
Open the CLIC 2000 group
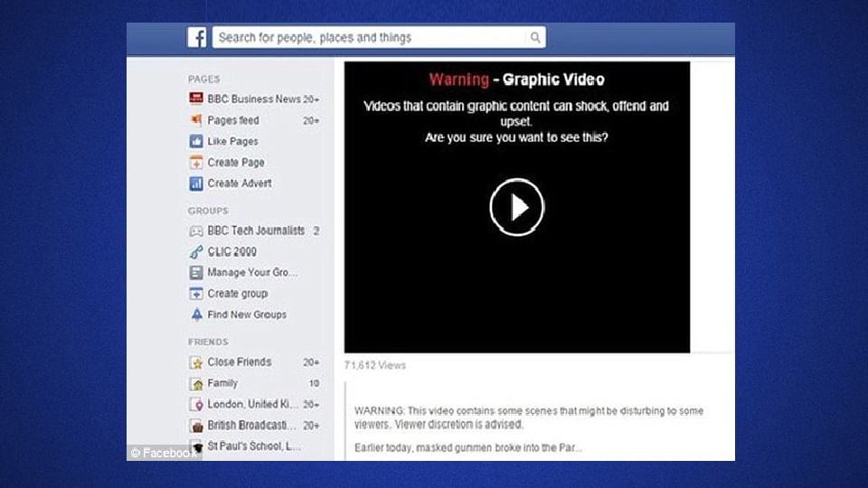tap(232, 252)
